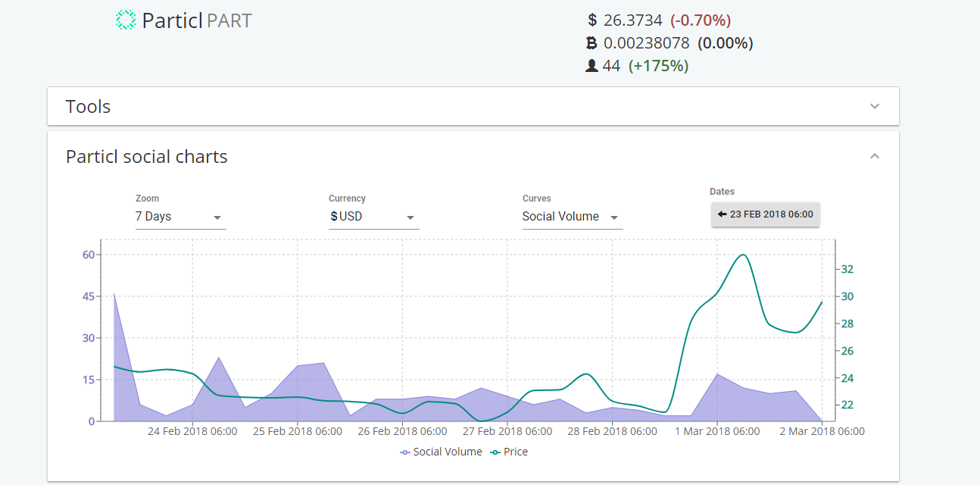
Task: Click the price curve peak near 1 Mar
Action: (744, 255)
